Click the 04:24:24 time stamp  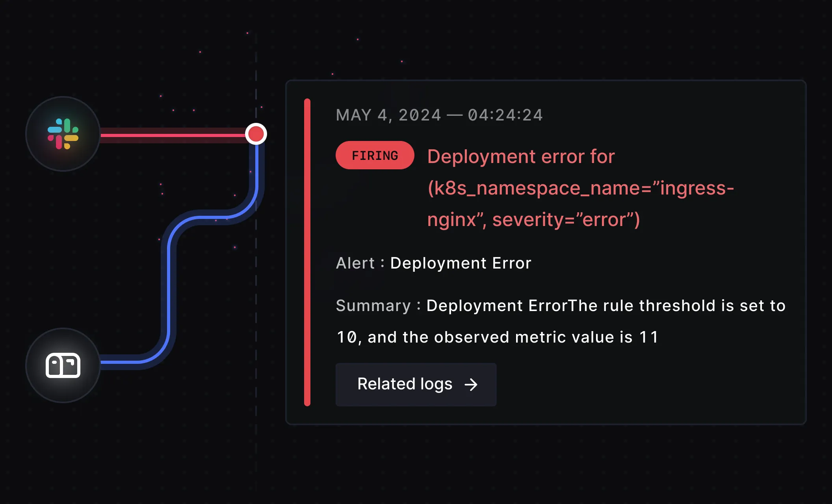[x=505, y=115]
